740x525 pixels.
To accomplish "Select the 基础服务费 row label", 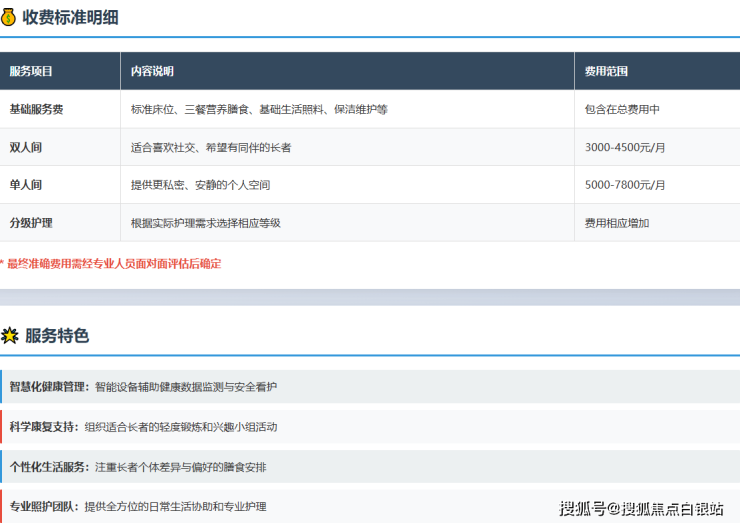I will click(x=36, y=109).
